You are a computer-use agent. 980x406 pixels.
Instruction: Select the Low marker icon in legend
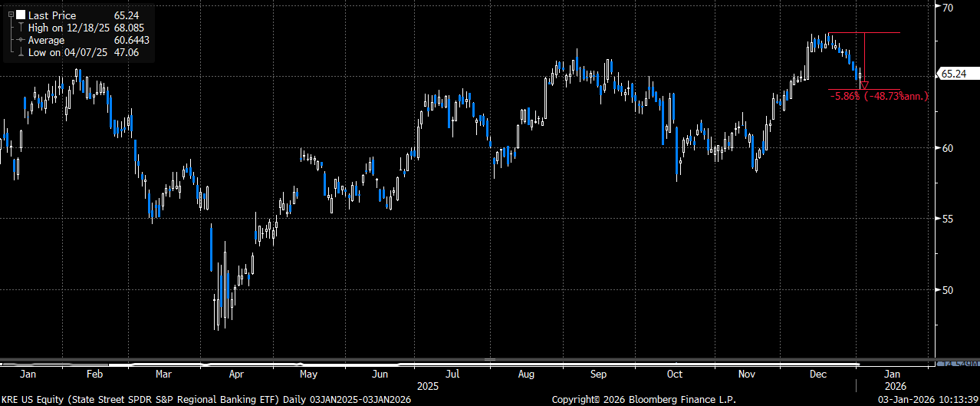pyautogui.click(x=21, y=52)
